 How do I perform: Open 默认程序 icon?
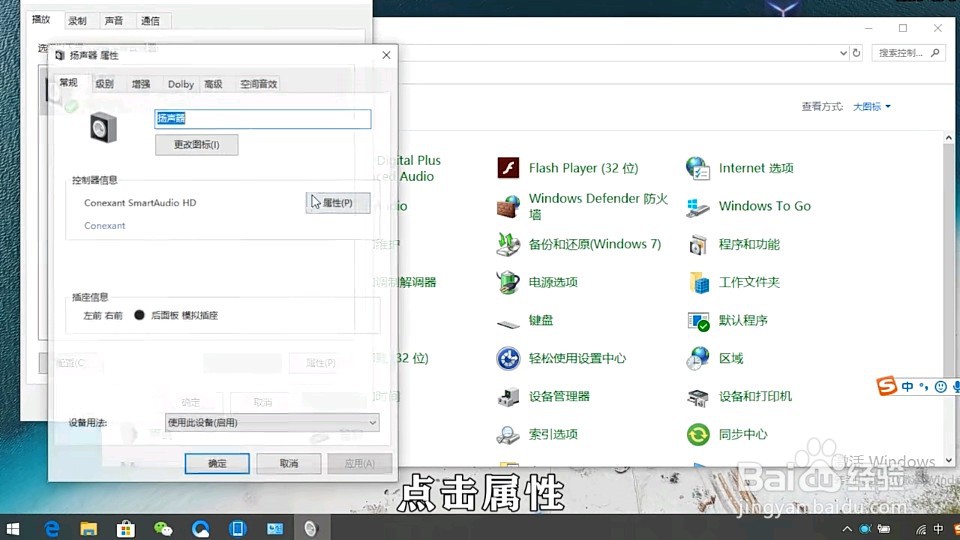pyautogui.click(x=698, y=320)
